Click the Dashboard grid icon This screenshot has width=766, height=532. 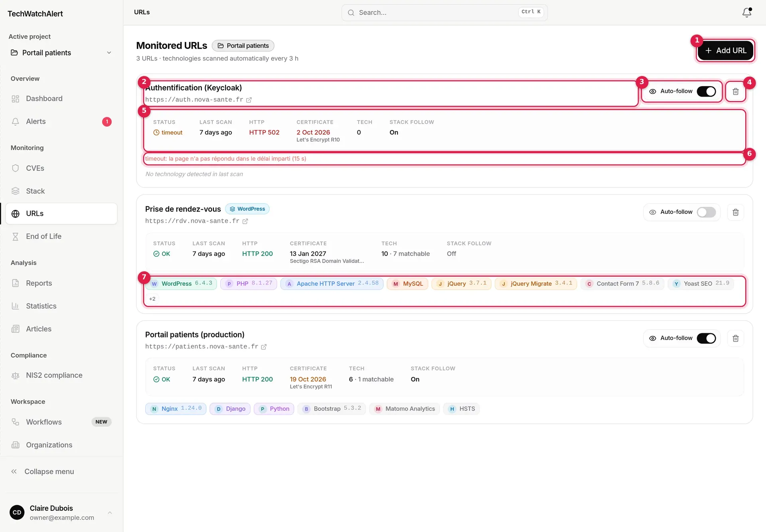point(16,99)
